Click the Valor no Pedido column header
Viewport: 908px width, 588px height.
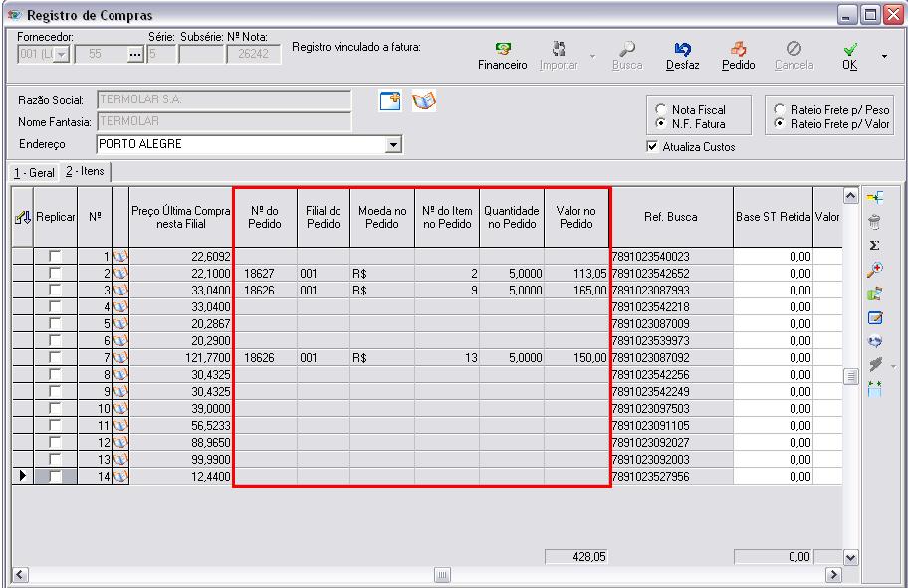point(575,217)
